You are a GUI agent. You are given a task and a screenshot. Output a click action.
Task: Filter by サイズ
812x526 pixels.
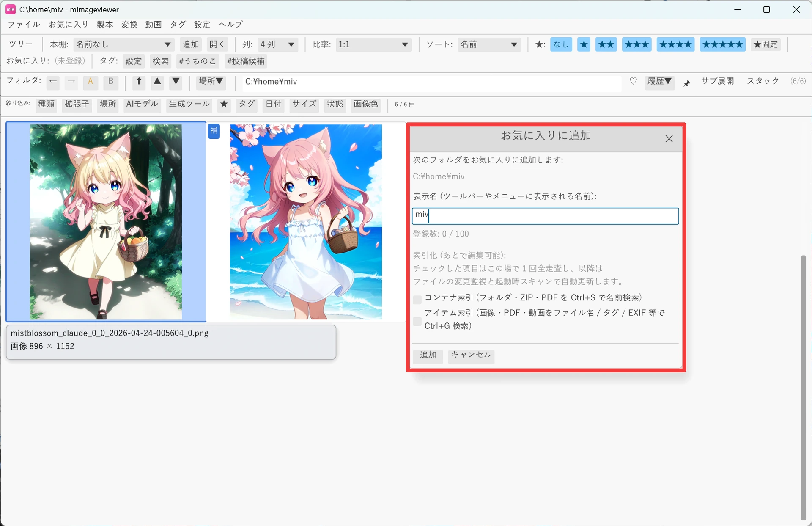click(304, 104)
